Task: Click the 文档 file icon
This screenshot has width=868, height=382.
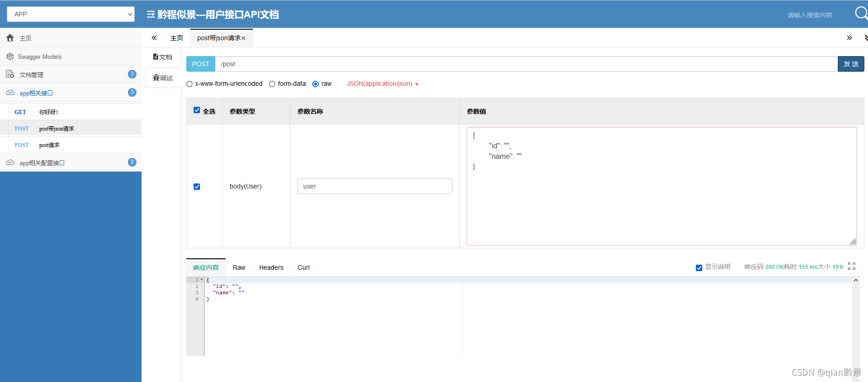Action: 156,57
